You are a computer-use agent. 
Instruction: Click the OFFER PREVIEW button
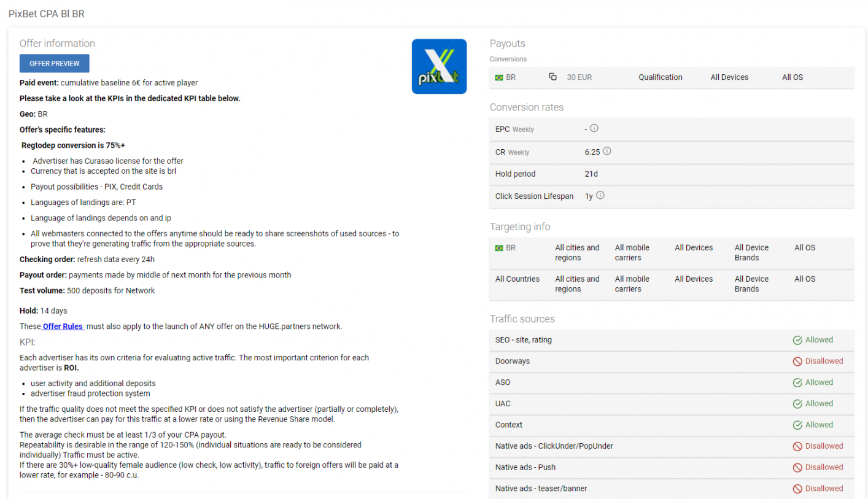coord(54,63)
